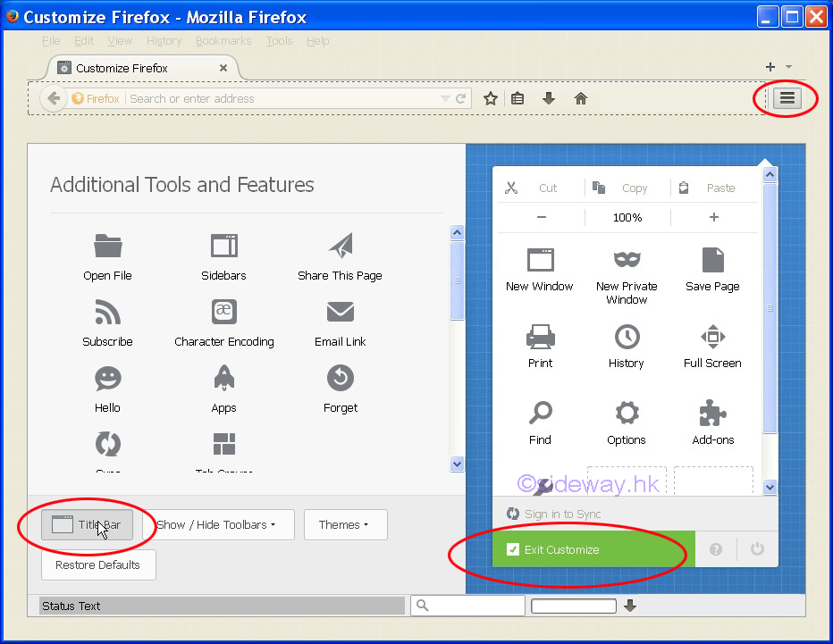Open the View menu
The width and height of the screenshot is (833, 644).
120,41
